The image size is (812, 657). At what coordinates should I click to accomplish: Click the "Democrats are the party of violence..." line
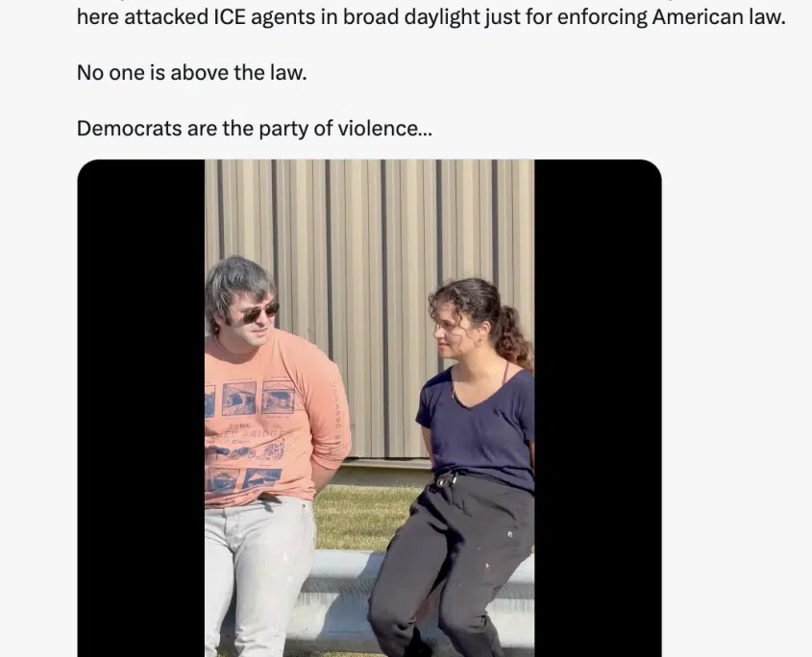click(255, 129)
